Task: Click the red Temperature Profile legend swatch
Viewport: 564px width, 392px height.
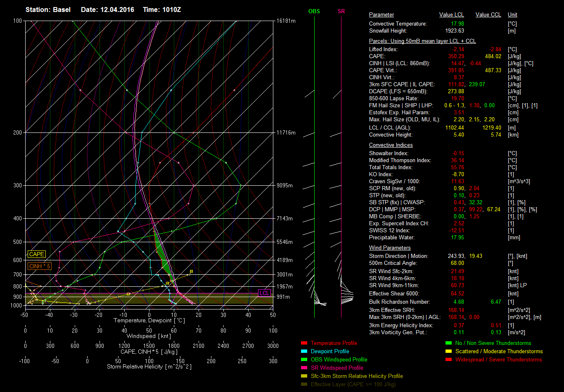Action: click(304, 343)
